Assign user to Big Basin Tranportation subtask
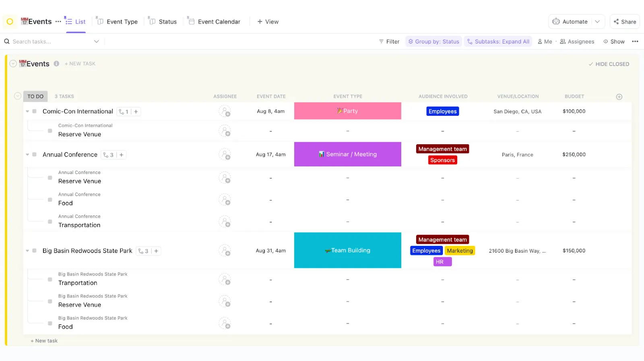Image resolution: width=644 pixels, height=361 pixels. click(225, 280)
